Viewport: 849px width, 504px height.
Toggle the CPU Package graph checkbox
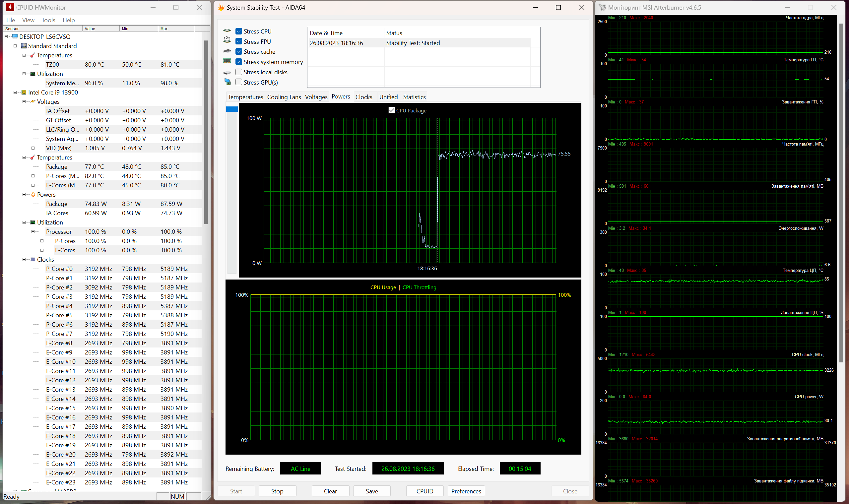pos(391,110)
